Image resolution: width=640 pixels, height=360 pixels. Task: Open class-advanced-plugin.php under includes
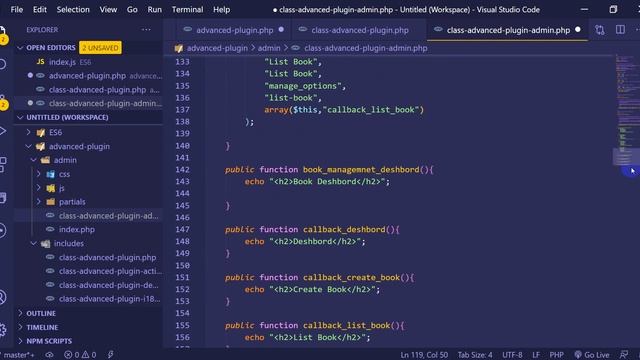(89, 257)
